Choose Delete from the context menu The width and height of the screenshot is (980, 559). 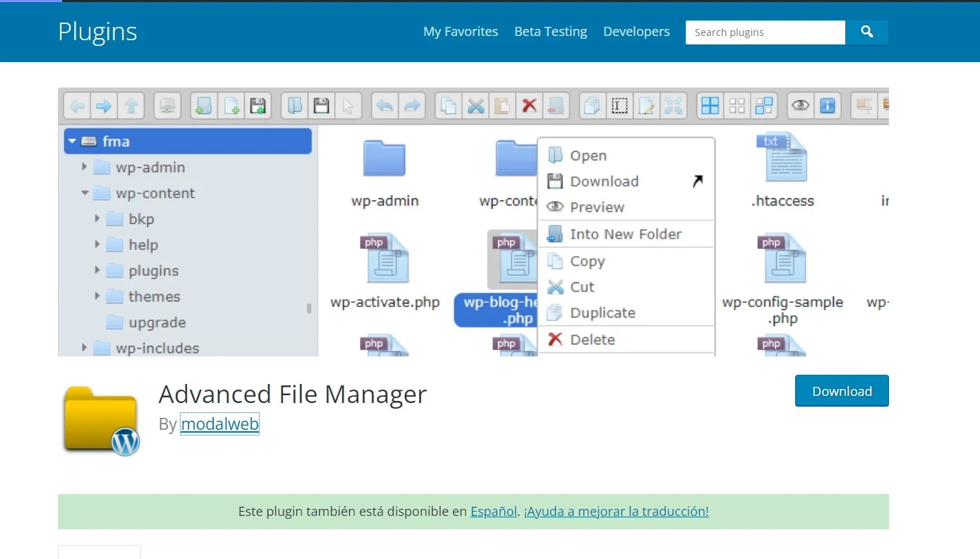627,339
